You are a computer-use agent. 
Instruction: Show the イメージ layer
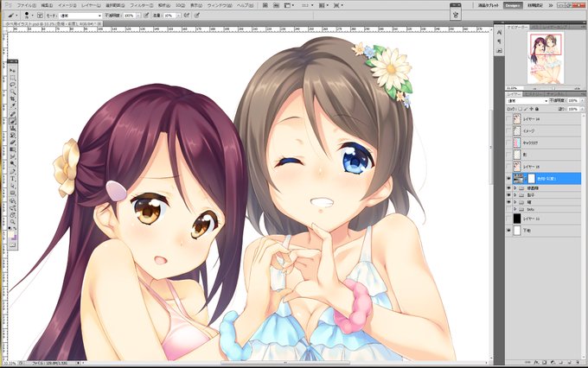tap(508, 130)
